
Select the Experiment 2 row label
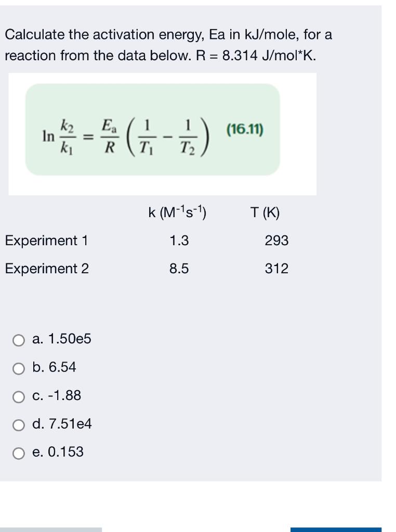[x=46, y=268]
